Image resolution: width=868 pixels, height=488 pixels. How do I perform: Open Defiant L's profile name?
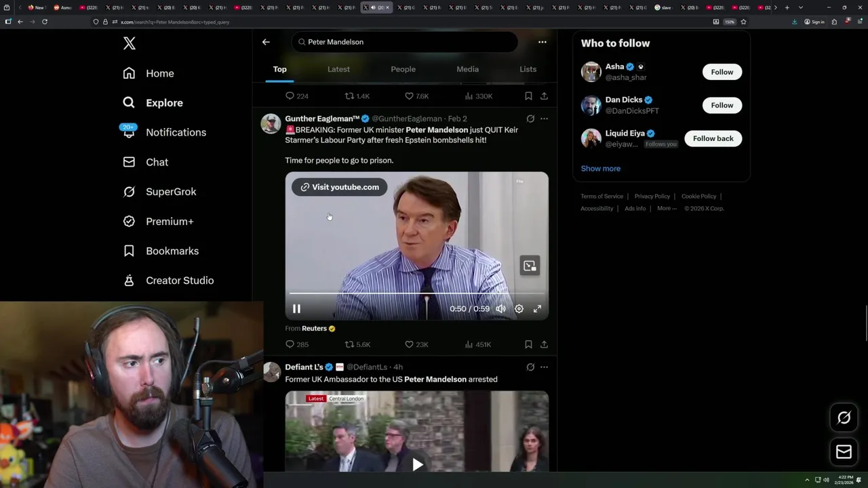[x=304, y=367]
